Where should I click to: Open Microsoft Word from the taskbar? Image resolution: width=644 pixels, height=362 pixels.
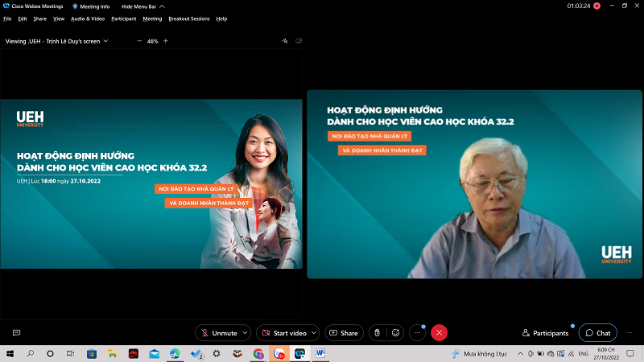click(x=320, y=354)
